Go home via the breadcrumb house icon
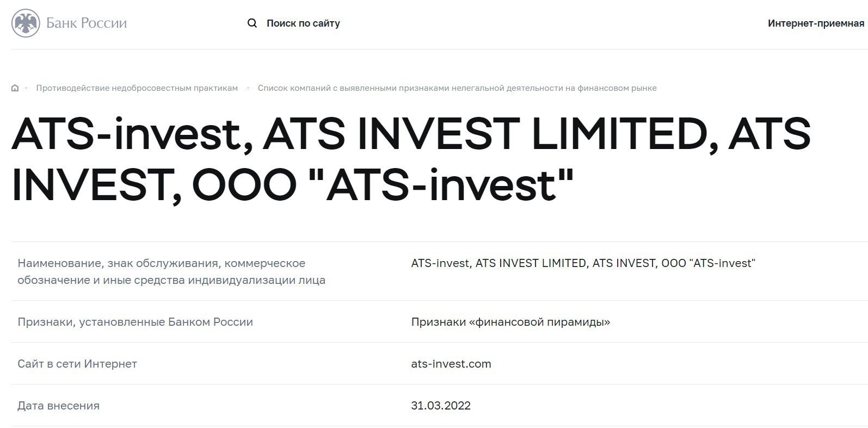Viewport: 868px width, 428px height. pos(15,88)
